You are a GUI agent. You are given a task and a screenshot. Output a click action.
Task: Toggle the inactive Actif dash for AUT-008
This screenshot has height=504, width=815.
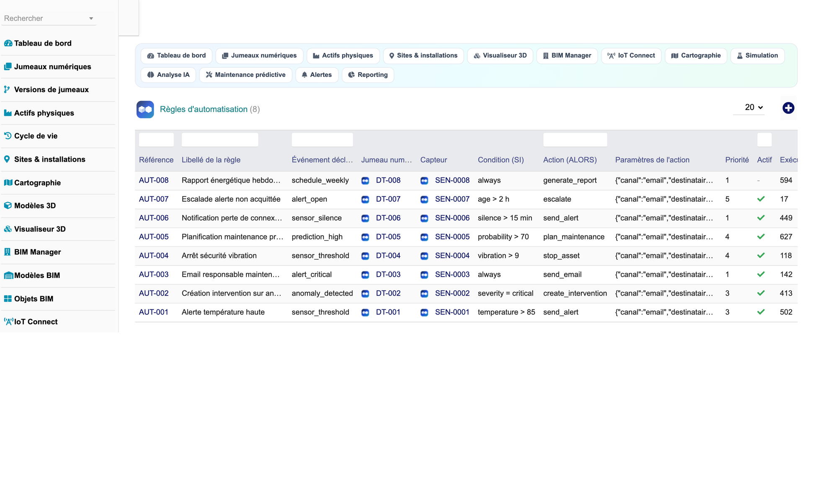pyautogui.click(x=758, y=180)
